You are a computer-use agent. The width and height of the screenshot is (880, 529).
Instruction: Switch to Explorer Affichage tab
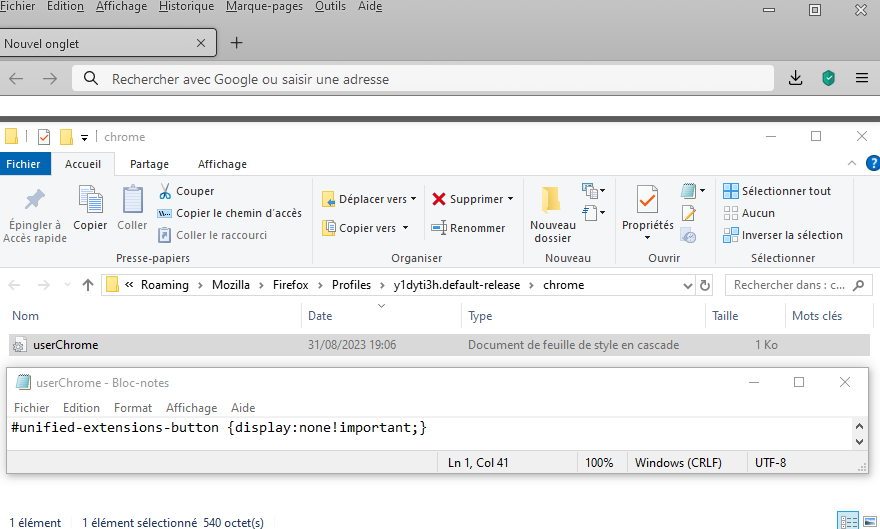(x=222, y=164)
